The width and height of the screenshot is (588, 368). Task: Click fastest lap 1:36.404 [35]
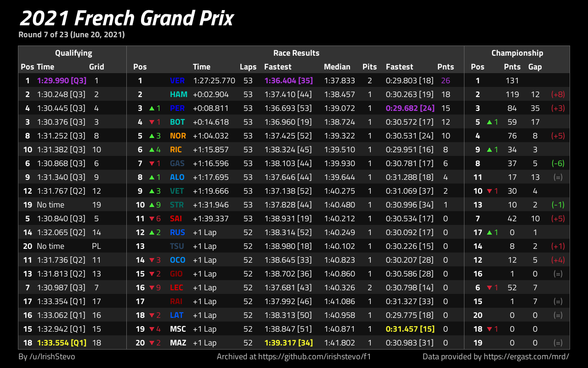[x=288, y=80]
